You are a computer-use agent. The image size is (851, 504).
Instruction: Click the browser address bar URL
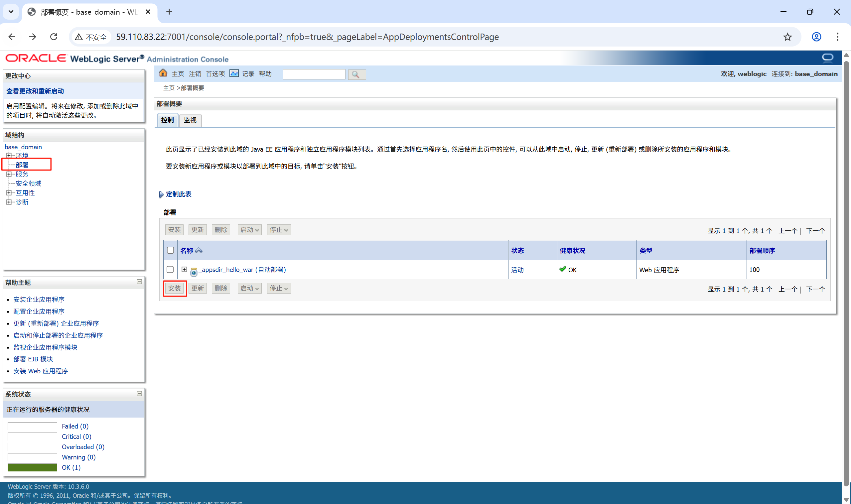pyautogui.click(x=307, y=37)
